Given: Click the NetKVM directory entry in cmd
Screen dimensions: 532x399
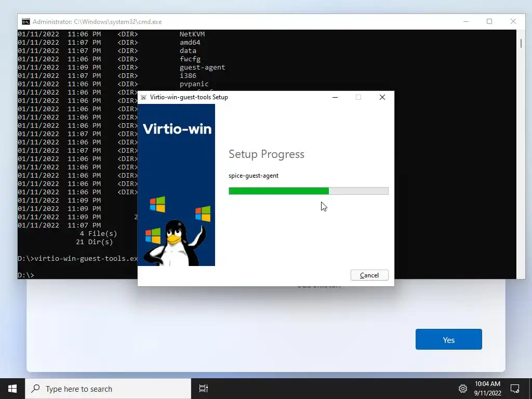Looking at the screenshot, I should point(192,34).
